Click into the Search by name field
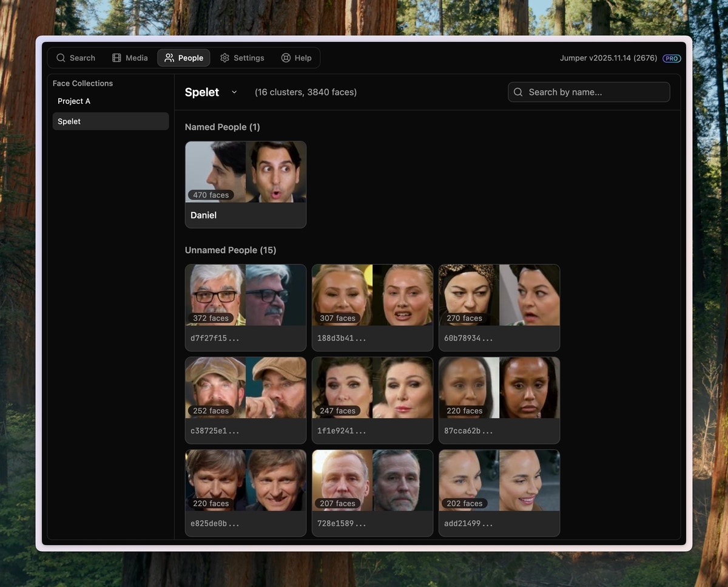The height and width of the screenshot is (587, 728). coord(588,92)
